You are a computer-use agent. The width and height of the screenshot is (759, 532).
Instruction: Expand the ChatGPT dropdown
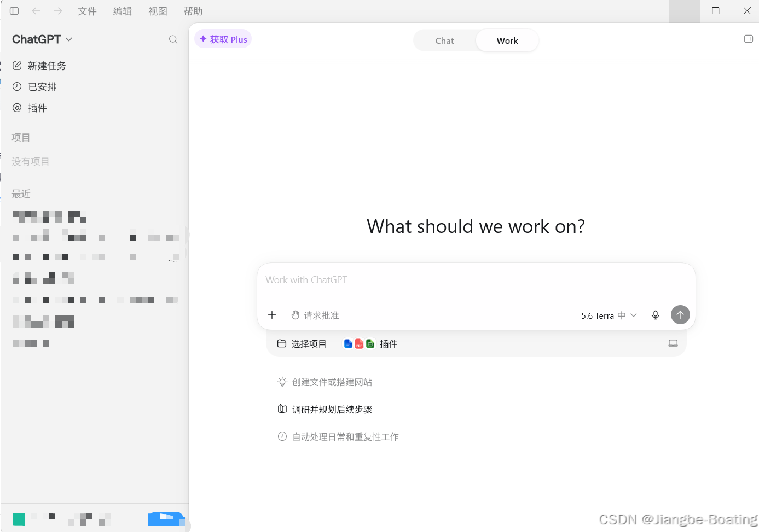point(42,39)
